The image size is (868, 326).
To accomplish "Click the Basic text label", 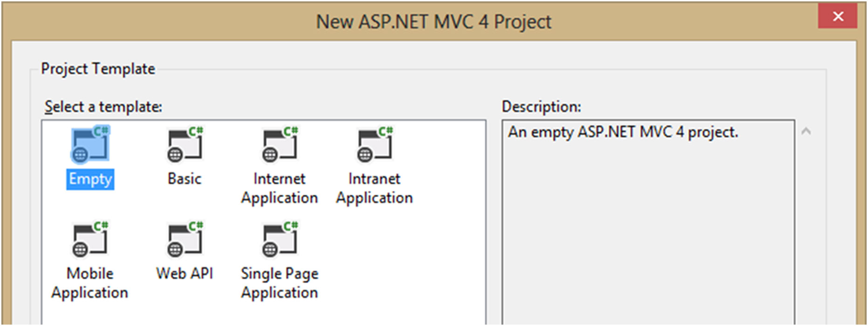I will (185, 179).
